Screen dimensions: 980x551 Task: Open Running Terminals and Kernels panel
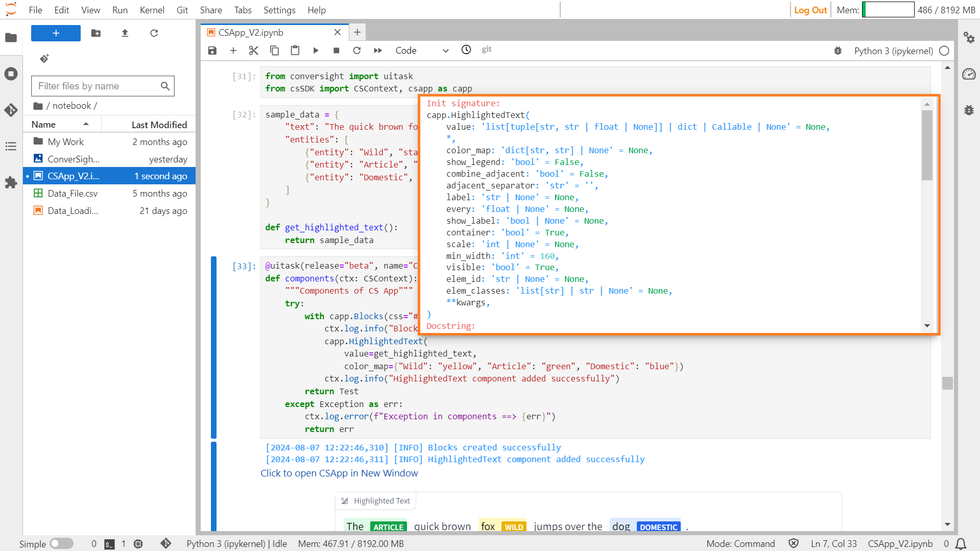(x=11, y=74)
